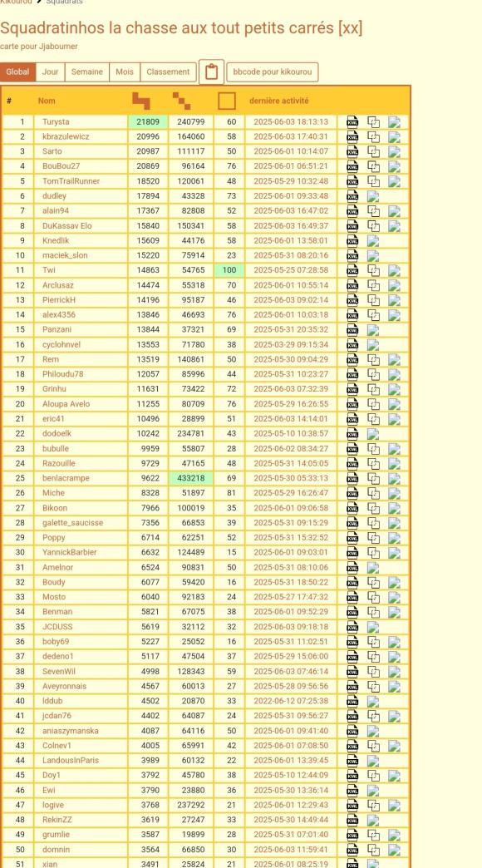Sort by the diagonal squares column icon
This screenshot has width=482, height=868.
click(x=181, y=101)
